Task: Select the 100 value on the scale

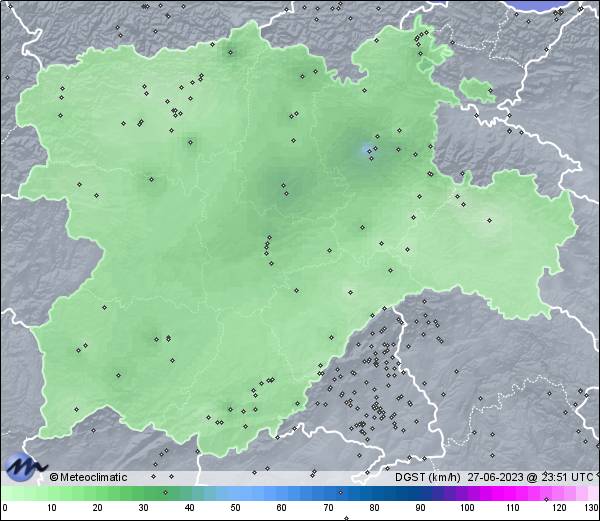Action: click(467, 508)
